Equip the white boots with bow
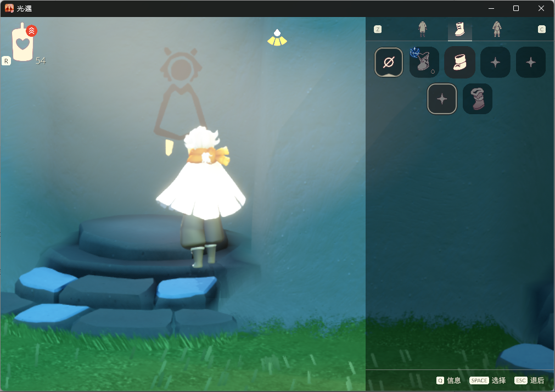 [x=459, y=63]
